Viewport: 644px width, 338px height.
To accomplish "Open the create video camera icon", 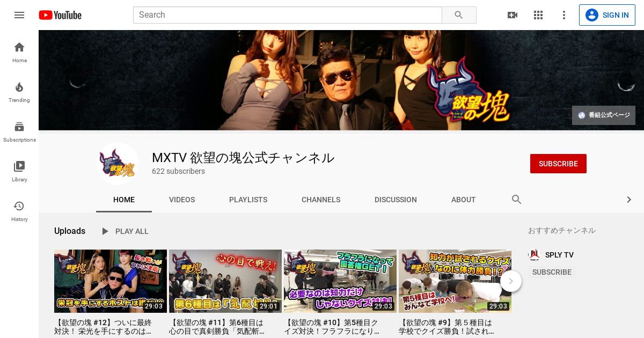I will tap(513, 15).
